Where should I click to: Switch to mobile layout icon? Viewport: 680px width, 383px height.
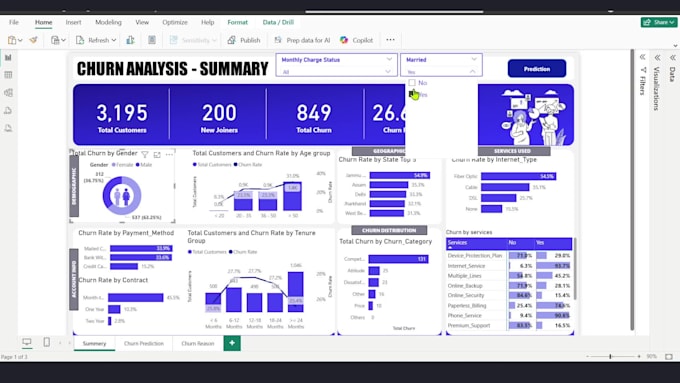coord(47,342)
